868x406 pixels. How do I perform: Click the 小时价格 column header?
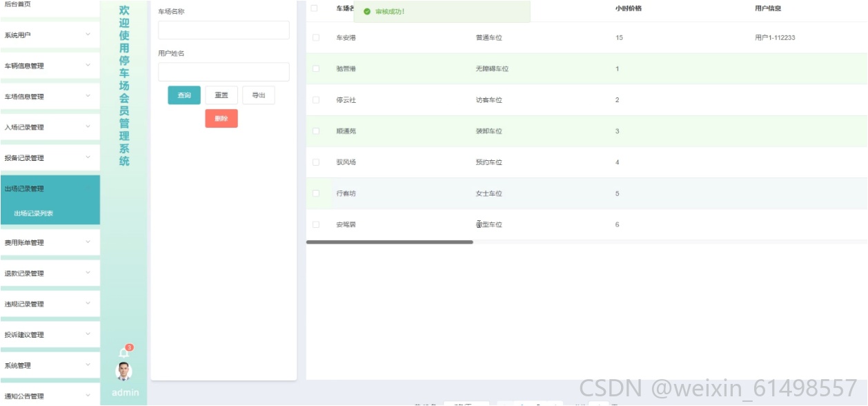[629, 8]
